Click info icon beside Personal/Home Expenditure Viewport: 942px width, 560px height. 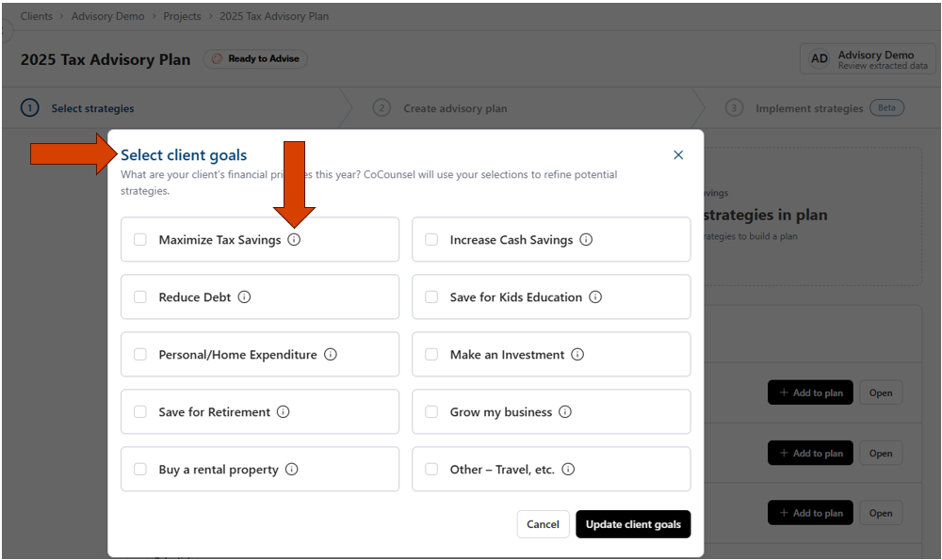331,355
